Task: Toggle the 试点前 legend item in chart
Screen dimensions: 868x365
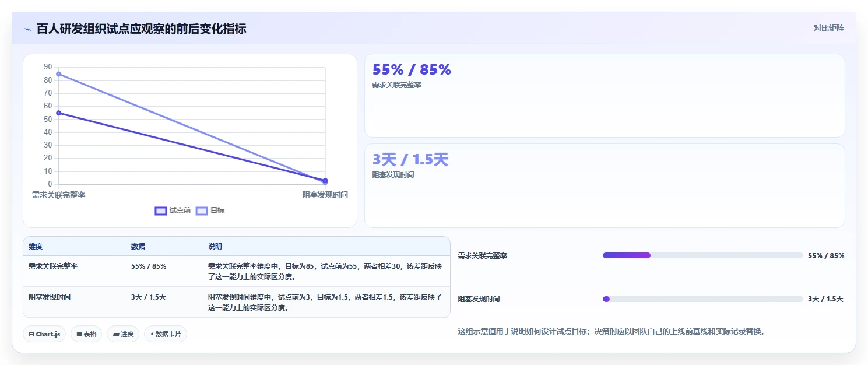Action: (x=173, y=210)
